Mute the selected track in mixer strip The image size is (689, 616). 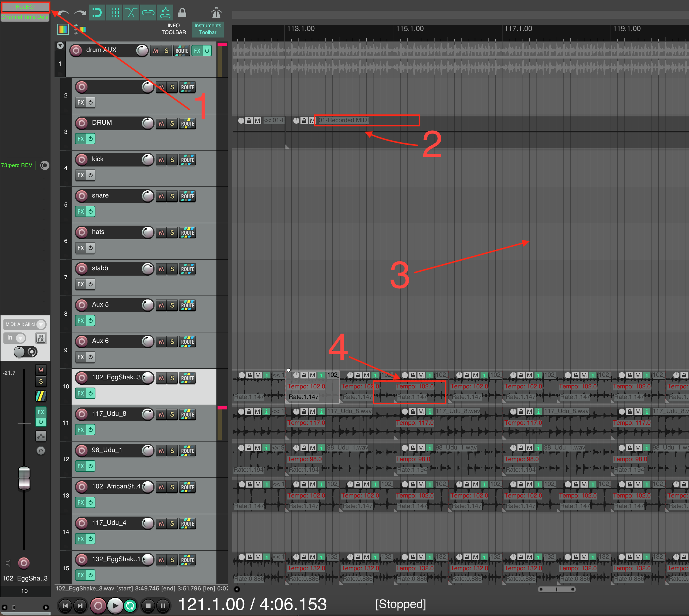click(x=41, y=371)
